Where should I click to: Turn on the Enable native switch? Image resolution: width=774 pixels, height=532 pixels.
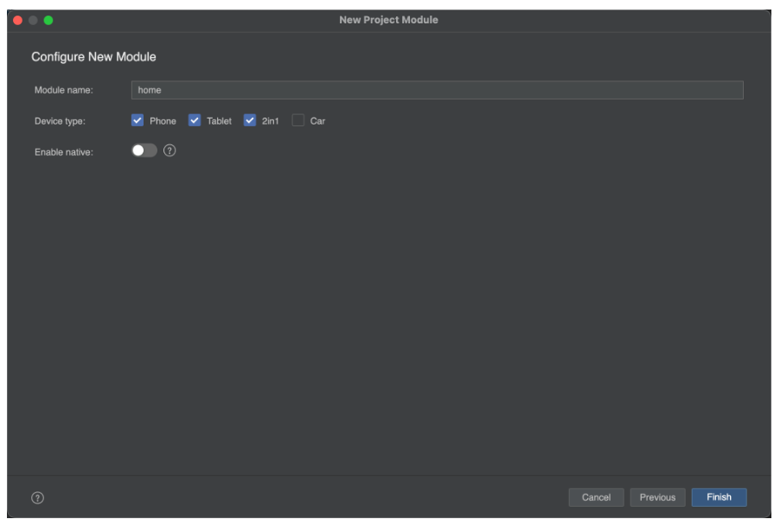click(x=144, y=151)
